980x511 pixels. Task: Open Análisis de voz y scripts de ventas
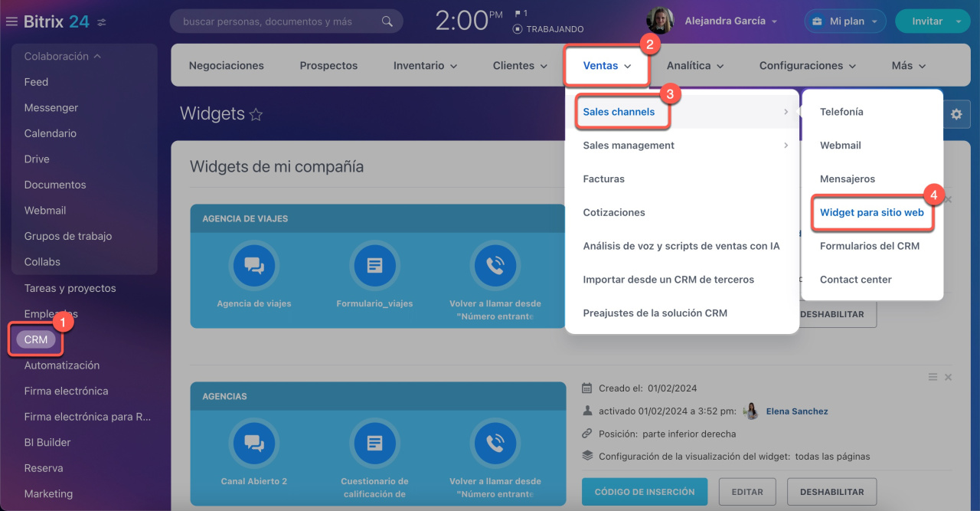point(682,247)
